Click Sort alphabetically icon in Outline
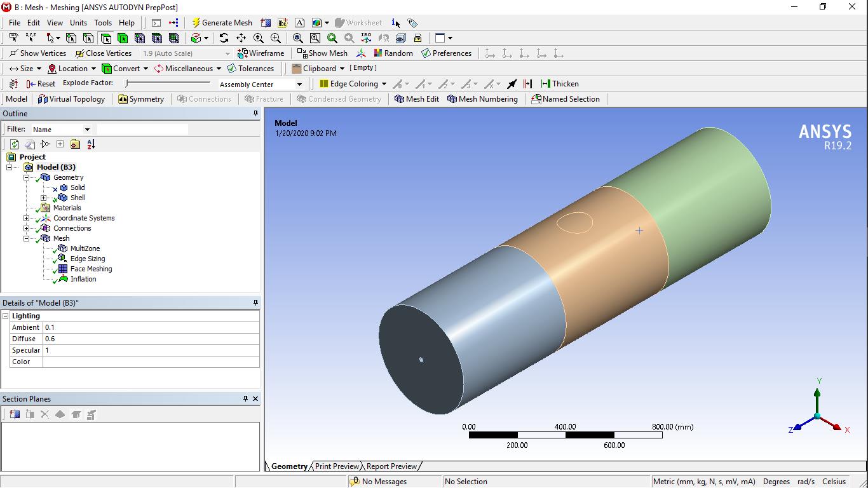This screenshot has height=488, width=868. click(91, 144)
